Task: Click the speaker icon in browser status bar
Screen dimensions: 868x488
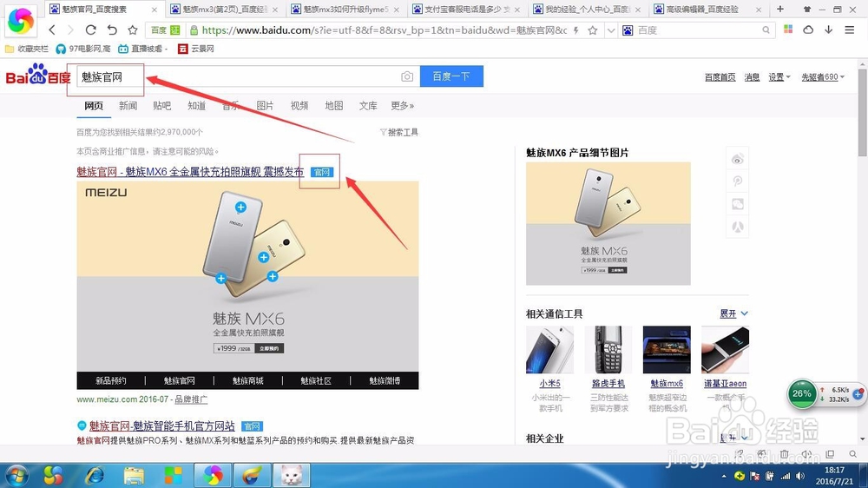Action: (806, 454)
